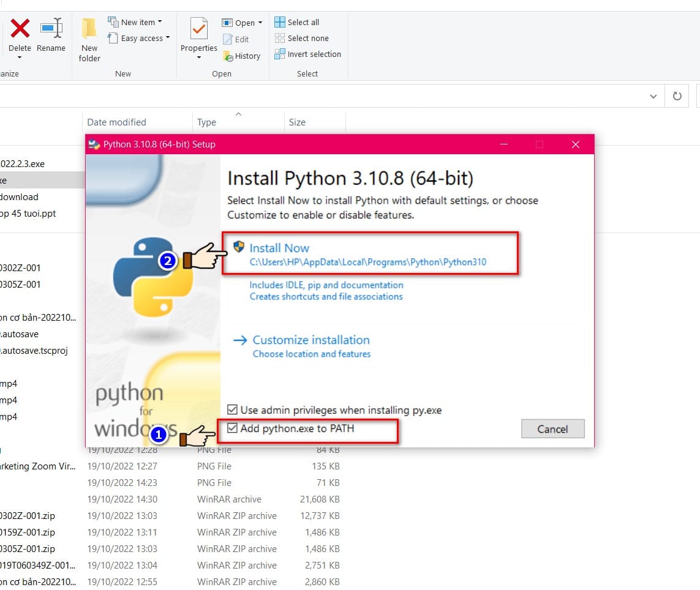Viewport: 700px width, 590px height.
Task: Close the Python 3.10.8 Setup window
Action: tap(576, 144)
